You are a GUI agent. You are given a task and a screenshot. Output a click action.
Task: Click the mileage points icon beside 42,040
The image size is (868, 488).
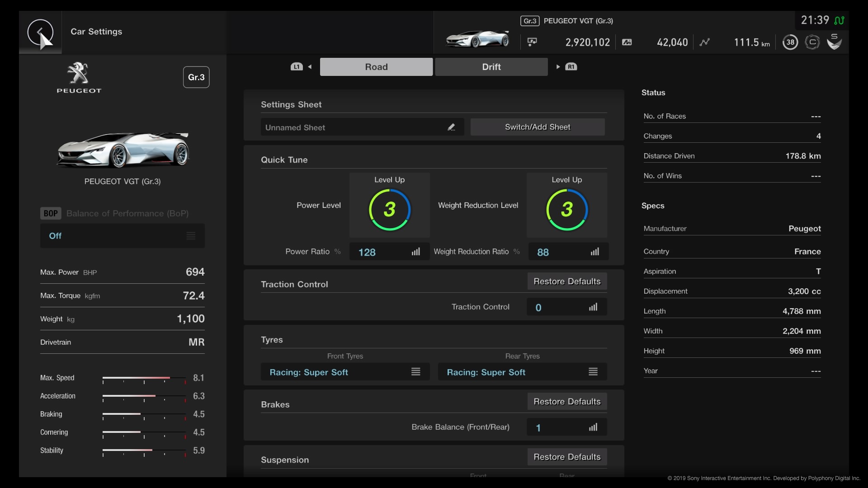[x=627, y=42]
